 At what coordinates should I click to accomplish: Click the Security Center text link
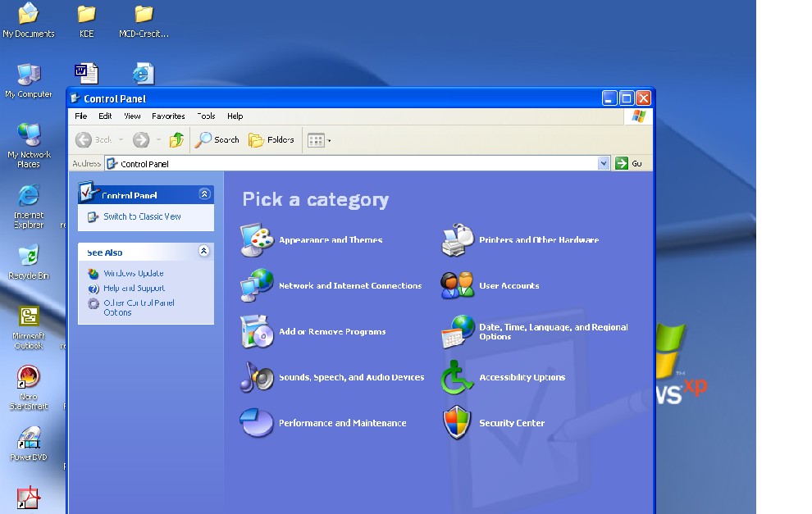[512, 423]
